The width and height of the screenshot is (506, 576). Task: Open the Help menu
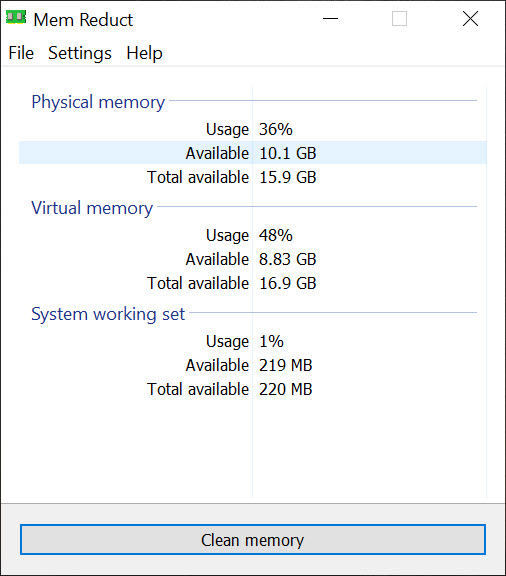(144, 53)
